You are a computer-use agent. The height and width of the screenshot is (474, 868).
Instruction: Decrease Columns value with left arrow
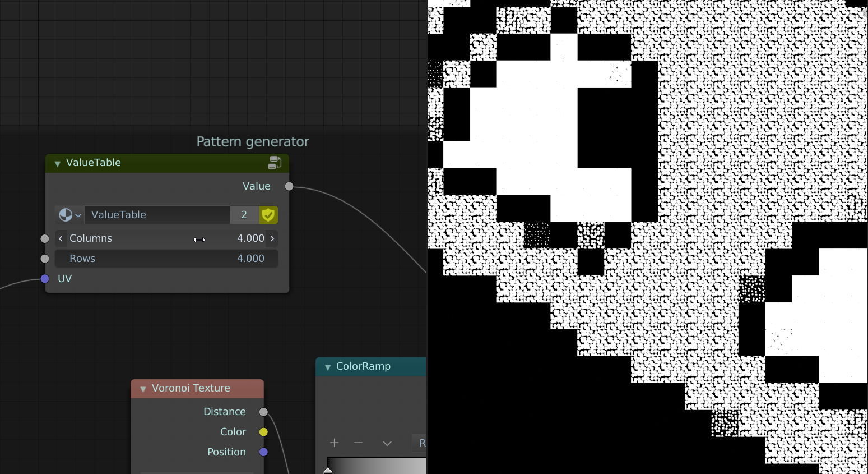click(x=61, y=238)
